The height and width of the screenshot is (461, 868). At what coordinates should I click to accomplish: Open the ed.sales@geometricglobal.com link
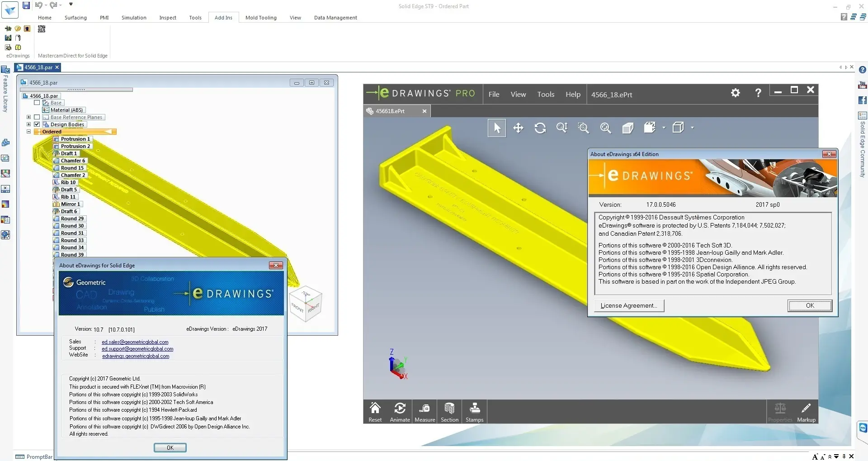point(135,342)
